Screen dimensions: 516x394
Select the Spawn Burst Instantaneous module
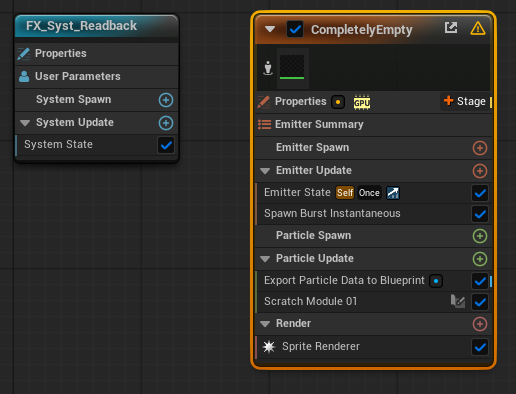click(x=373, y=214)
